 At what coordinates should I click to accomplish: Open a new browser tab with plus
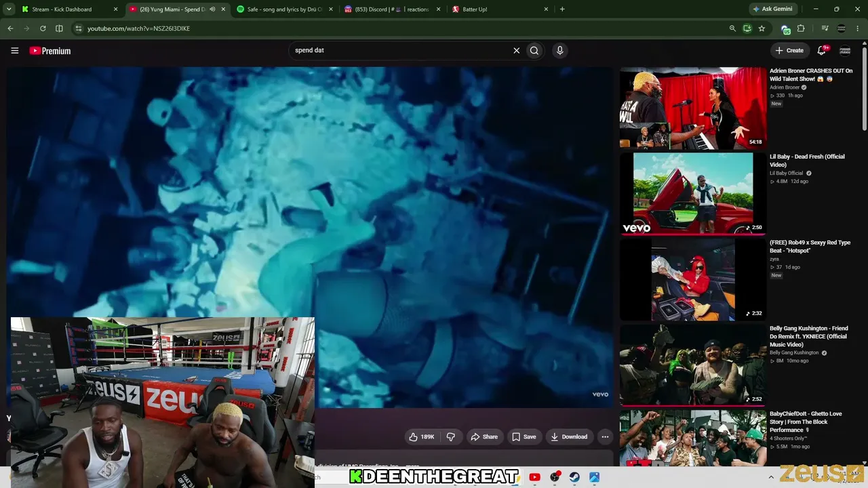(562, 9)
